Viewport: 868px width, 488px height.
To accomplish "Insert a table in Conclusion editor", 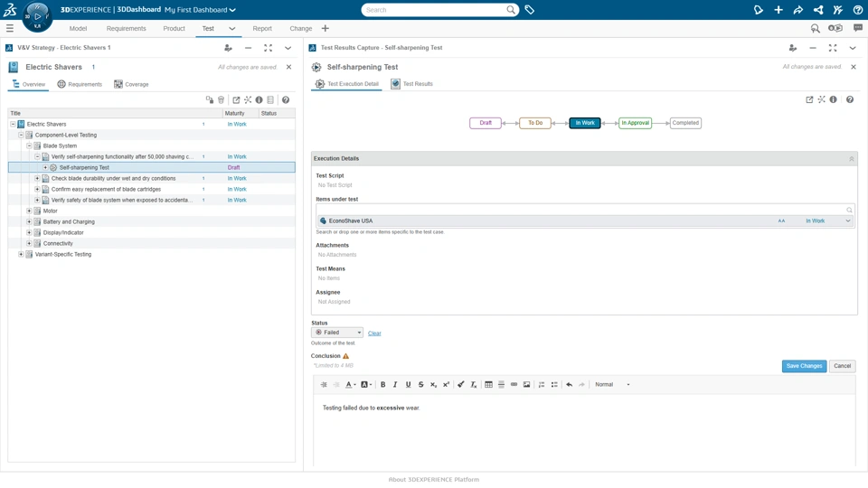I will click(488, 385).
